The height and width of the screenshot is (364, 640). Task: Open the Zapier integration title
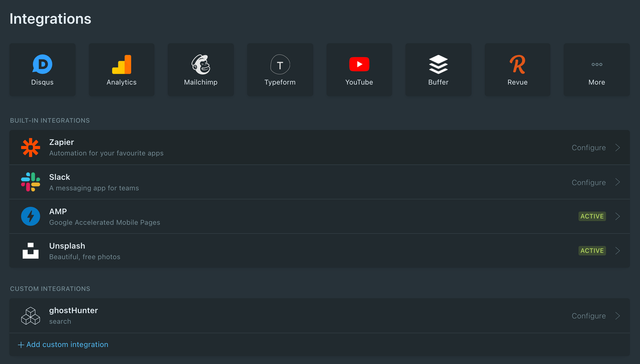click(x=61, y=142)
